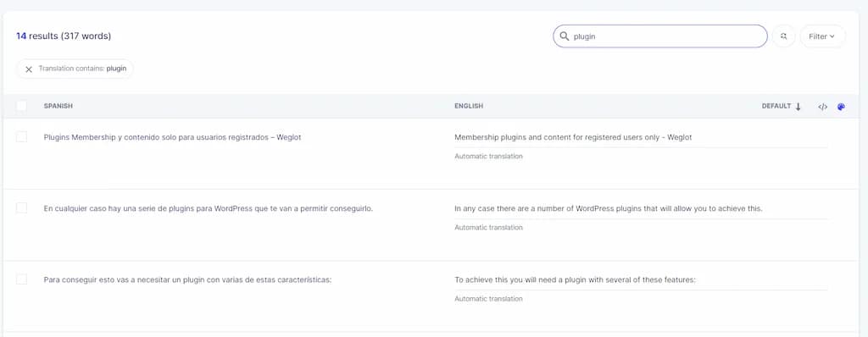Open the search and replace icon button
This screenshot has height=337, width=868.
(x=783, y=36)
